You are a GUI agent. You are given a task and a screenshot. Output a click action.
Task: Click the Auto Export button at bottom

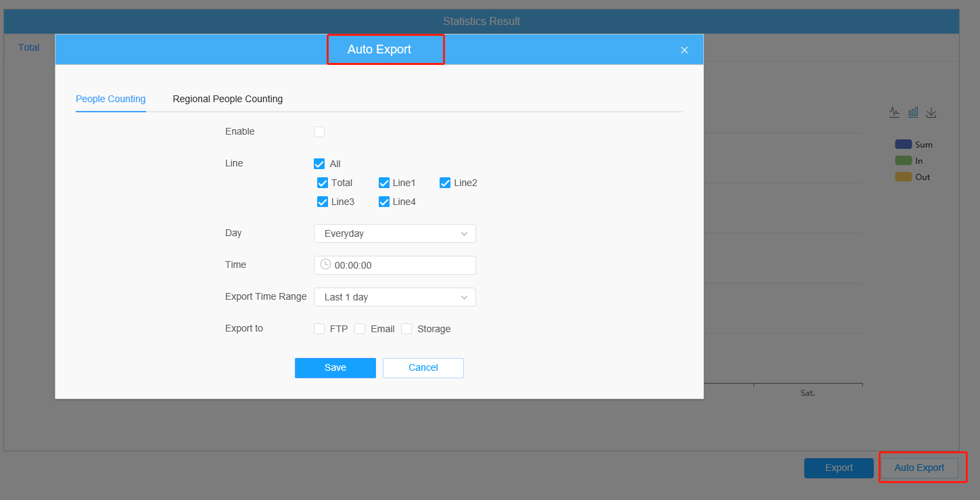click(919, 468)
